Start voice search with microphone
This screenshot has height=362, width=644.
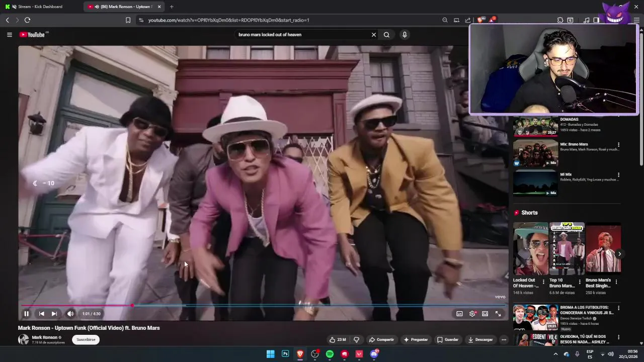pyautogui.click(x=405, y=35)
